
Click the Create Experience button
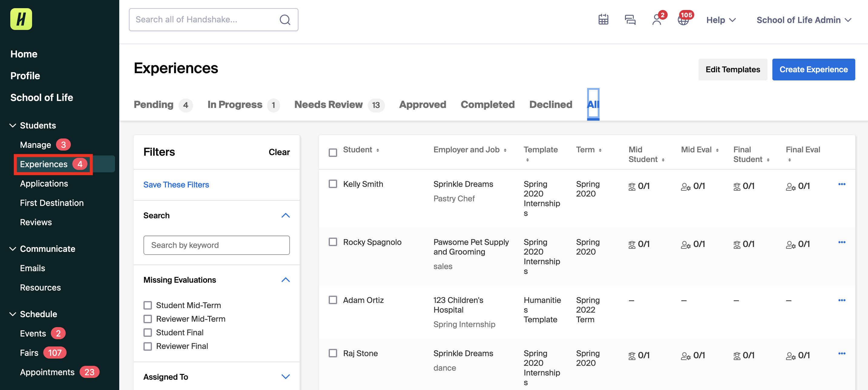point(814,69)
